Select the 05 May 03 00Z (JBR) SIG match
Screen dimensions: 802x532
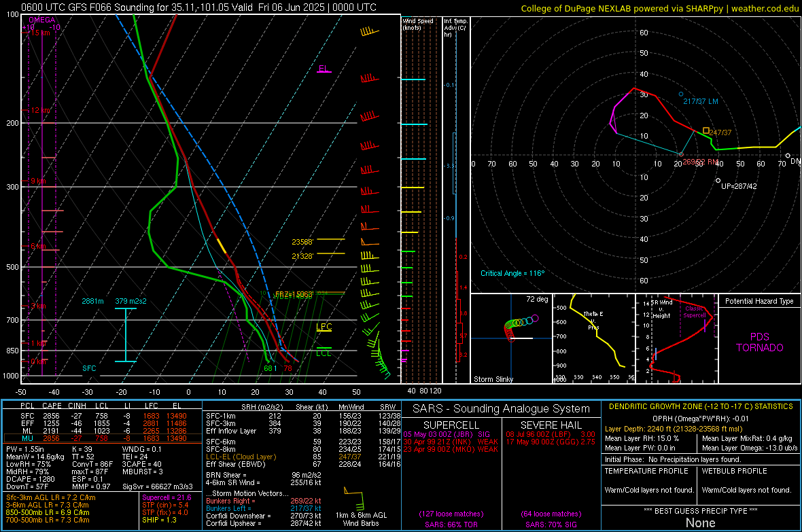tap(447, 434)
